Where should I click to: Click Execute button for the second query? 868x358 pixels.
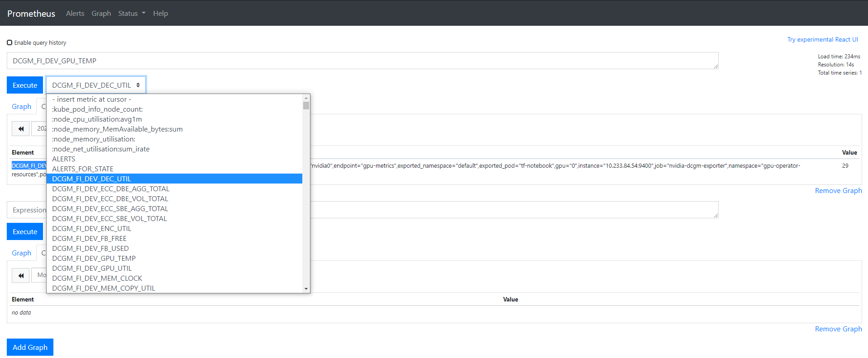coord(25,231)
